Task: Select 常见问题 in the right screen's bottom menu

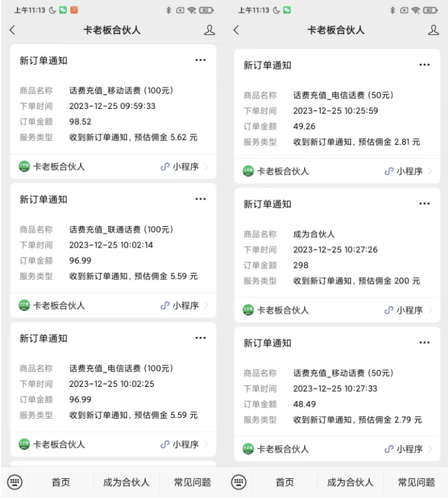Action: pos(416,482)
